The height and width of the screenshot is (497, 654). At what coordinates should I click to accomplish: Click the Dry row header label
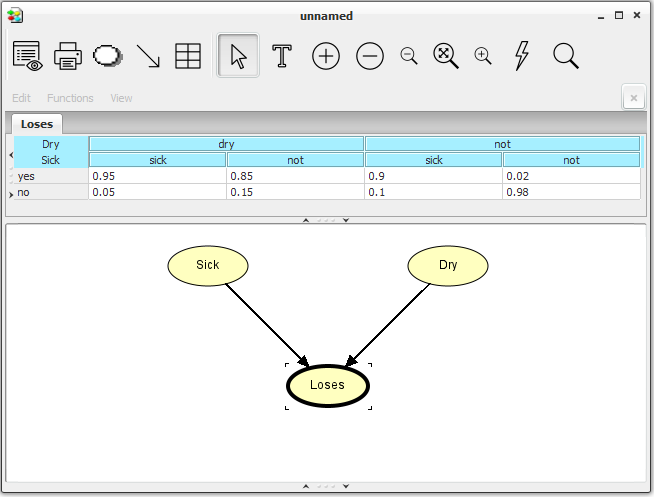coord(50,144)
